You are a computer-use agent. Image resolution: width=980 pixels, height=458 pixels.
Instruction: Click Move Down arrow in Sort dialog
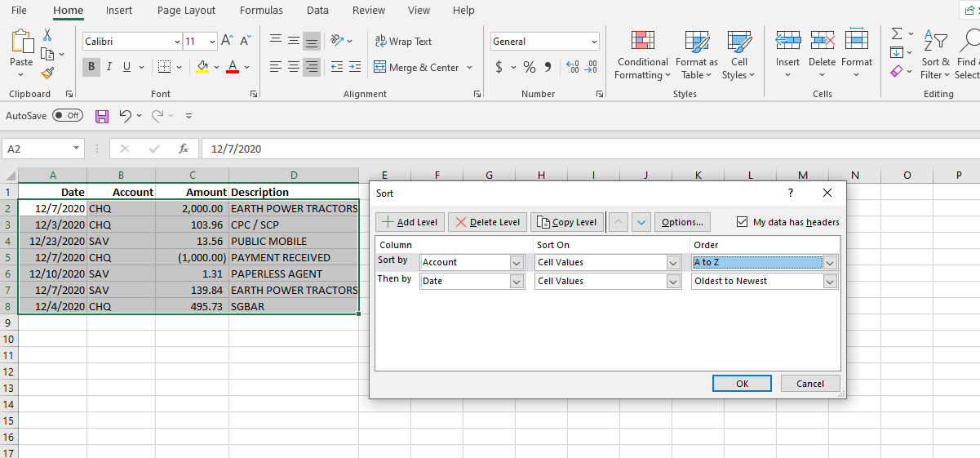point(641,222)
